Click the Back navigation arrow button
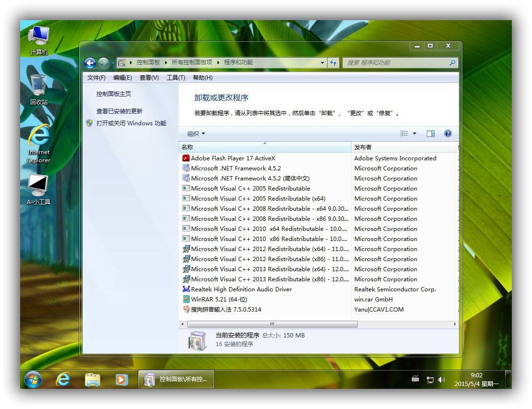Screen dimensions: 532x409 tap(90, 63)
